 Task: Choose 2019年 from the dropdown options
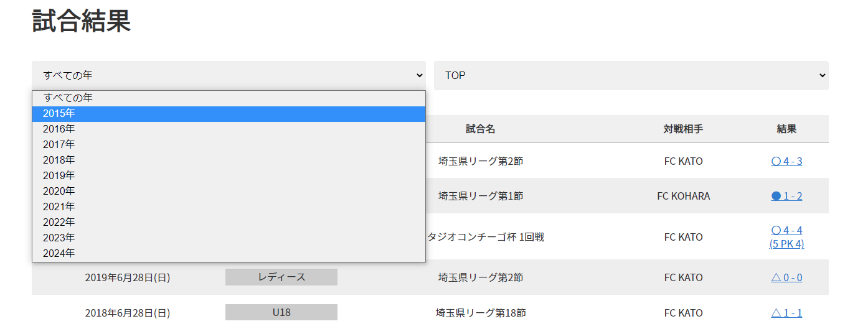click(229, 176)
